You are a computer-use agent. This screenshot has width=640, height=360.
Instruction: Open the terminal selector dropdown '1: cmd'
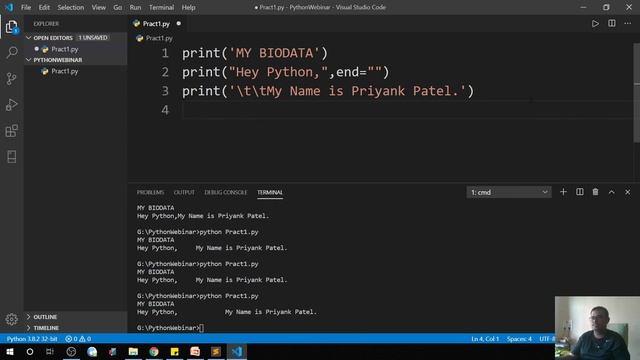509,192
